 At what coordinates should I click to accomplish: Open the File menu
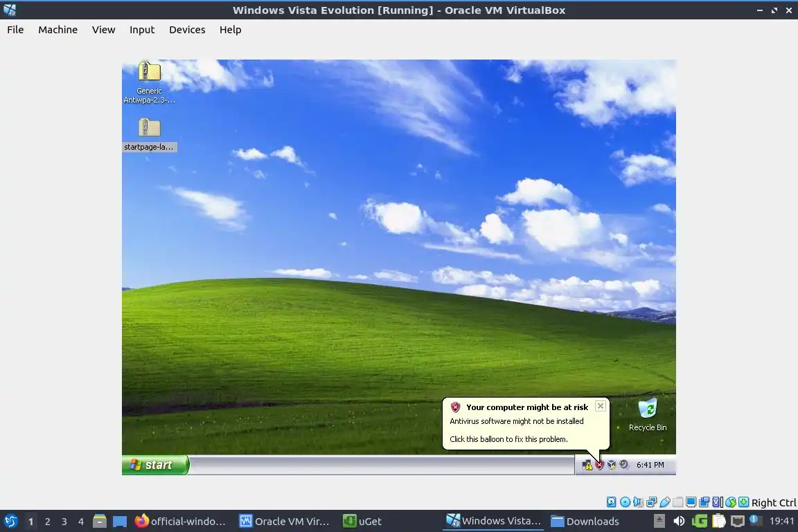(15, 30)
